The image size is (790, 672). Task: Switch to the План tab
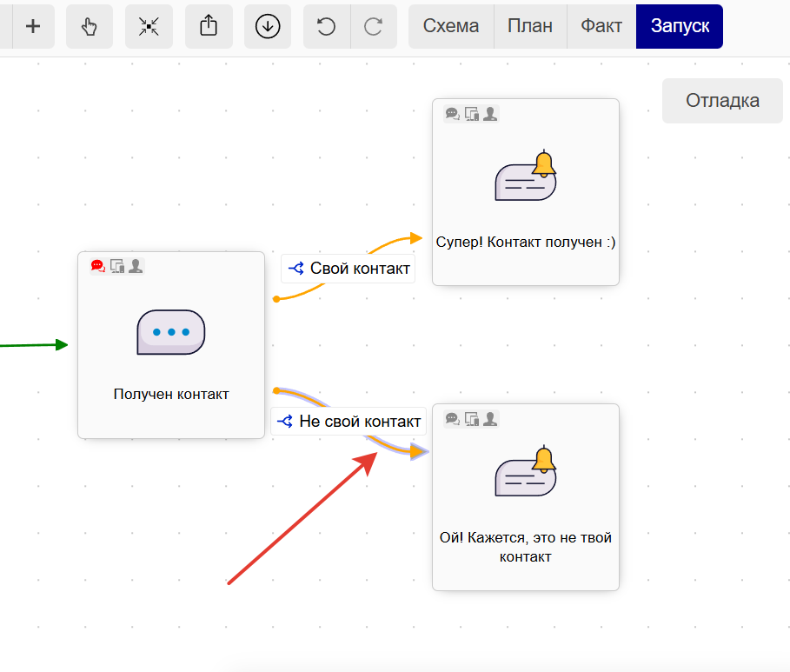coord(530,26)
